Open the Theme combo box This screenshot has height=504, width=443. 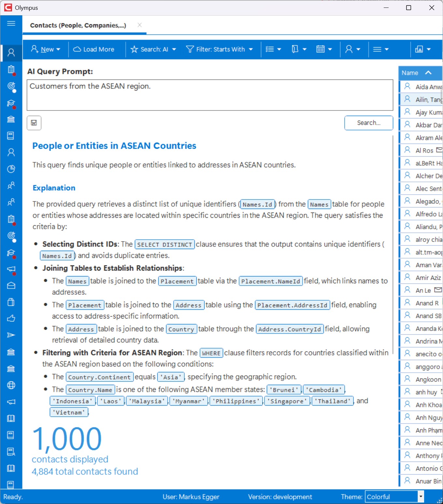[394, 497]
